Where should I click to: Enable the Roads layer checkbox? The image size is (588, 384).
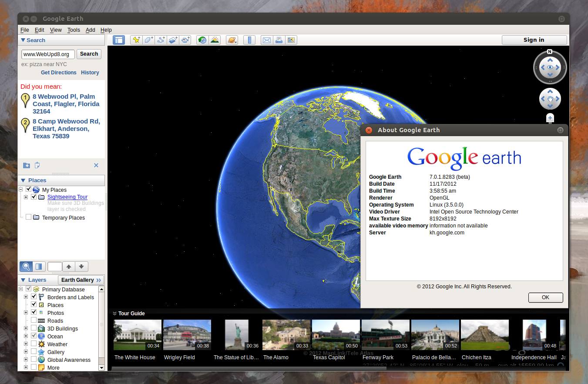tap(34, 320)
